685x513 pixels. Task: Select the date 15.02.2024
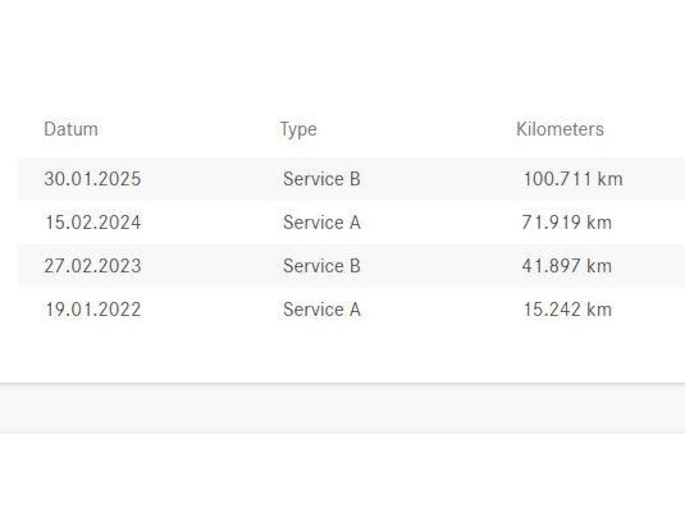tap(92, 223)
